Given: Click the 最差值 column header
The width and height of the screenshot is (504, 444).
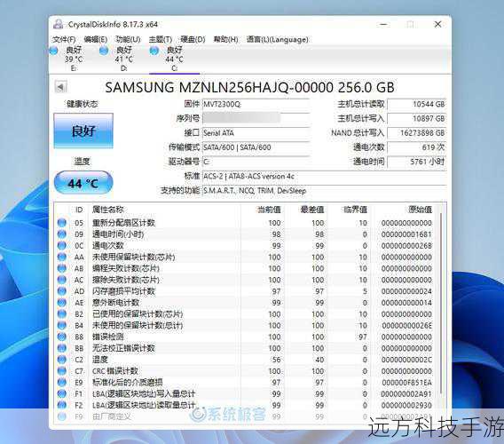Looking at the screenshot, I should [x=311, y=210].
